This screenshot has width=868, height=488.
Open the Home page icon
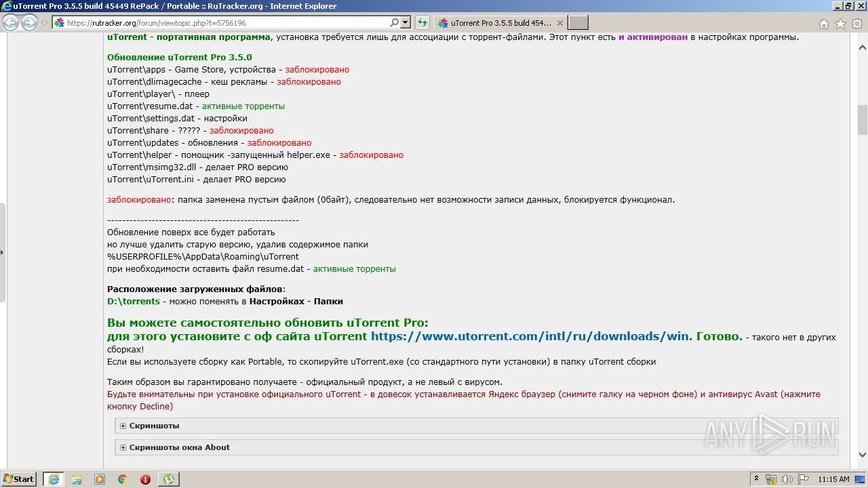823,24
